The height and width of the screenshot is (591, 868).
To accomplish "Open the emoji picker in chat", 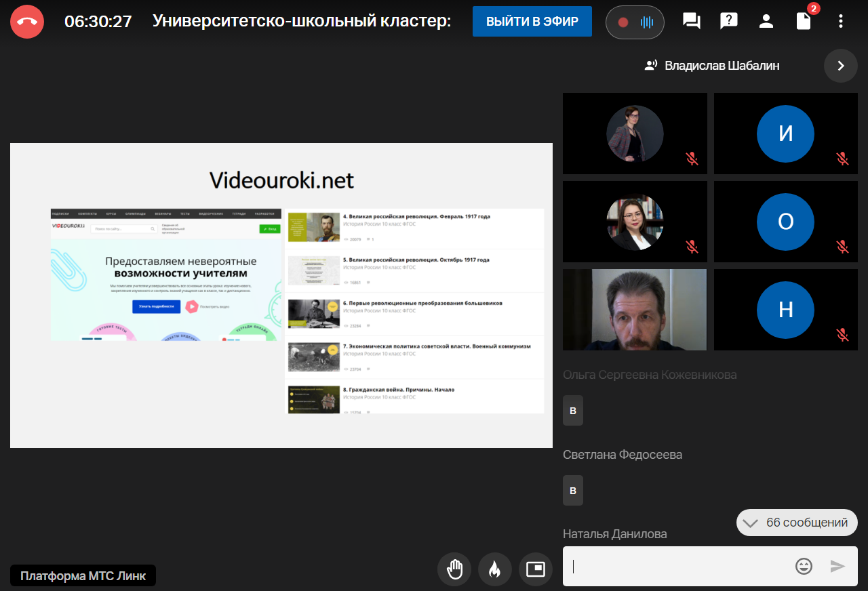I will pyautogui.click(x=804, y=566).
